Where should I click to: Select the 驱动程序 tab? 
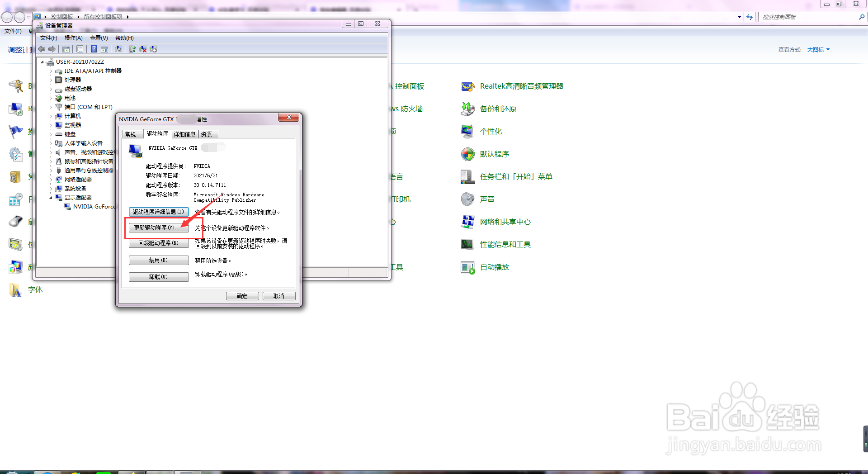157,133
